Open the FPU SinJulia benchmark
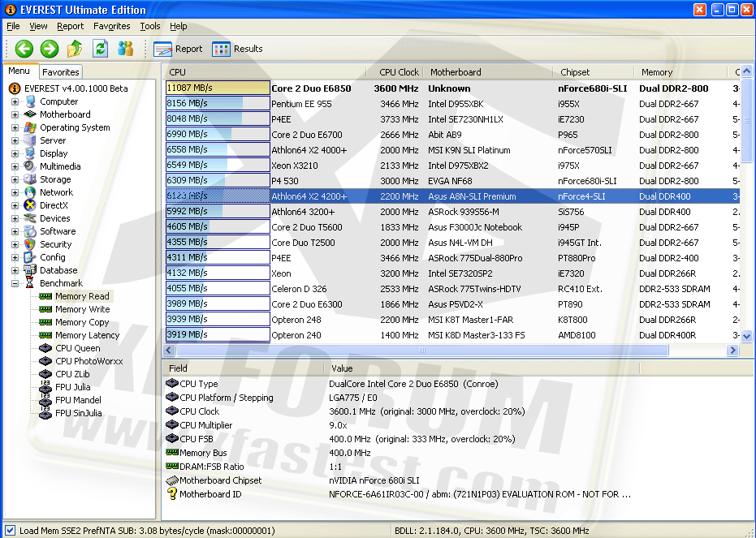Image resolution: width=756 pixels, height=538 pixels. 79,413
